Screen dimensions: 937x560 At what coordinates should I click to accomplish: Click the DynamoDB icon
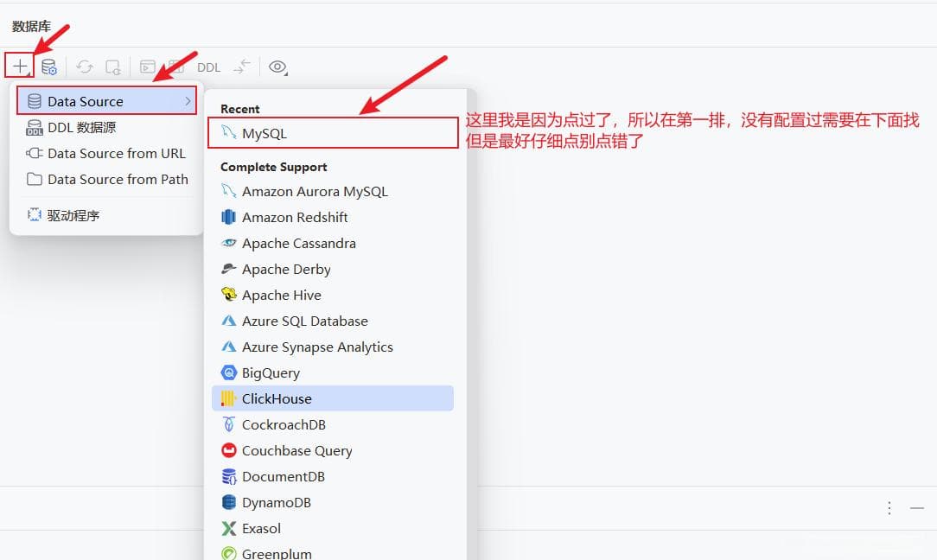[x=228, y=502]
